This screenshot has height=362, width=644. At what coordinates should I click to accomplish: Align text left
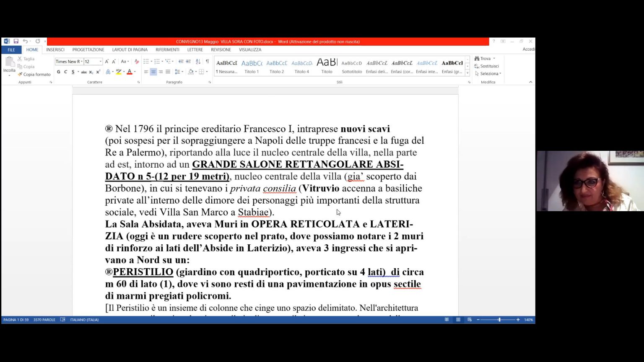click(146, 72)
